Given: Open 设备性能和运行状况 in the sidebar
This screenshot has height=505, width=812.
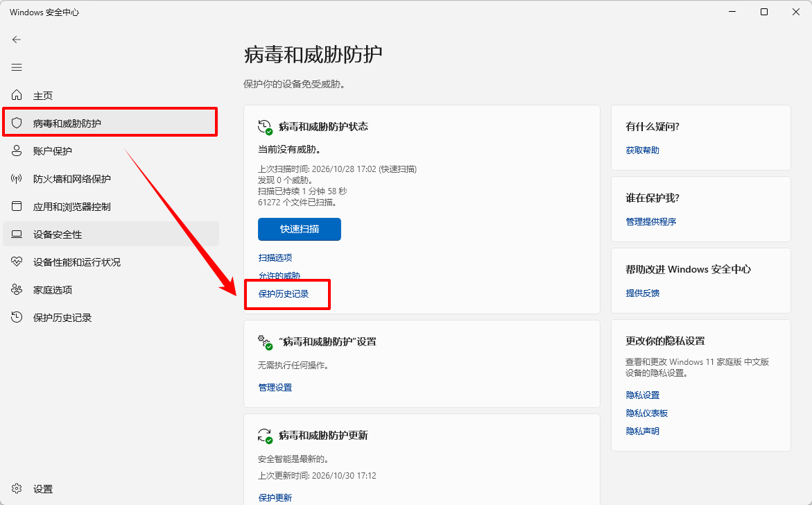Looking at the screenshot, I should 111,262.
